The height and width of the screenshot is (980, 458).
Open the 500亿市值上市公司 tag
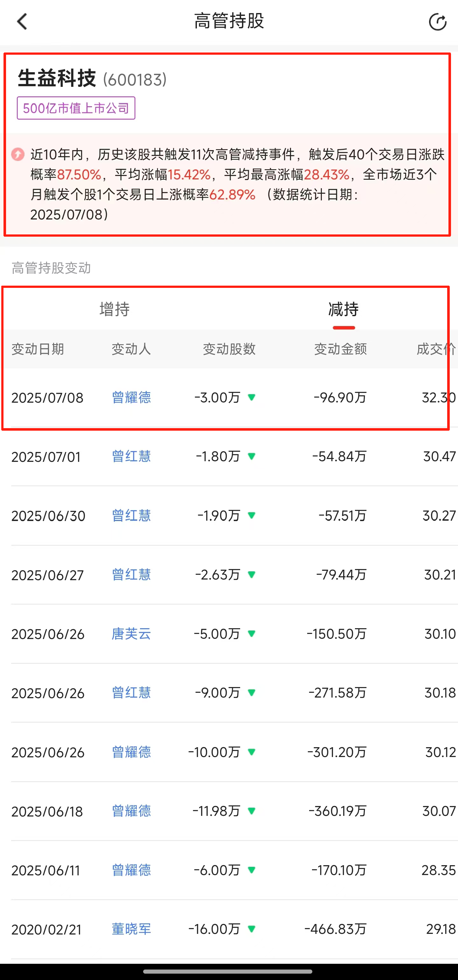[76, 108]
